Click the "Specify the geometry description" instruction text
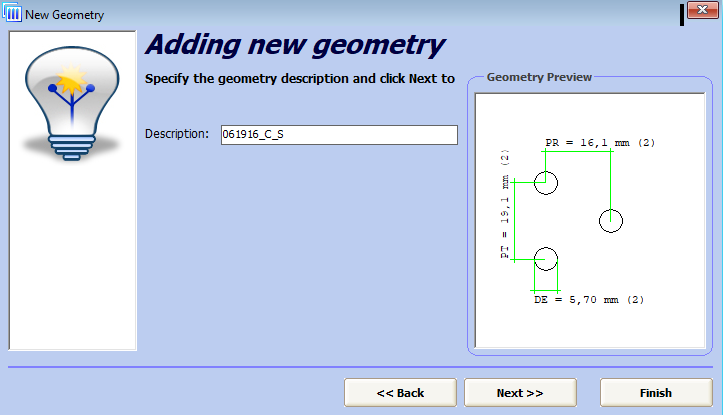 pos(300,78)
